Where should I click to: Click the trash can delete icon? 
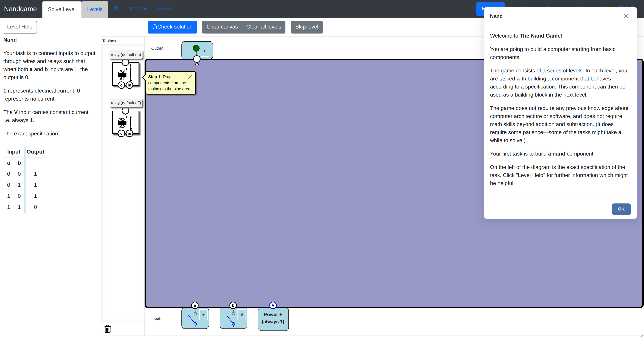point(108,329)
